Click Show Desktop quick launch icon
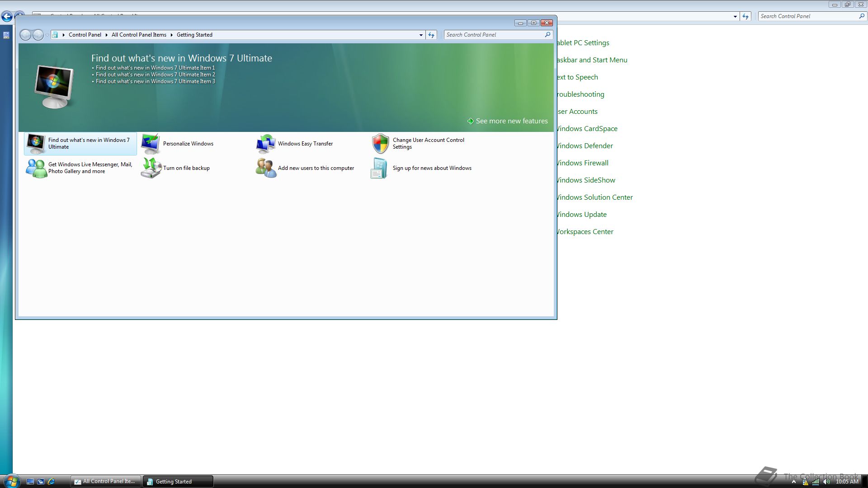The image size is (868, 488). (30, 482)
